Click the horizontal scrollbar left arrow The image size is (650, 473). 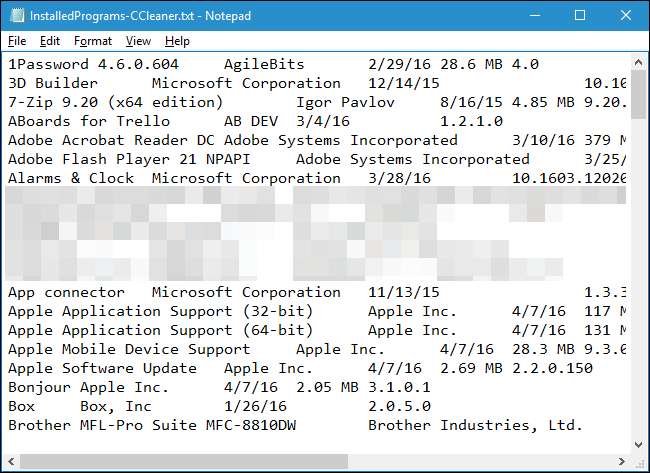tap(14, 460)
